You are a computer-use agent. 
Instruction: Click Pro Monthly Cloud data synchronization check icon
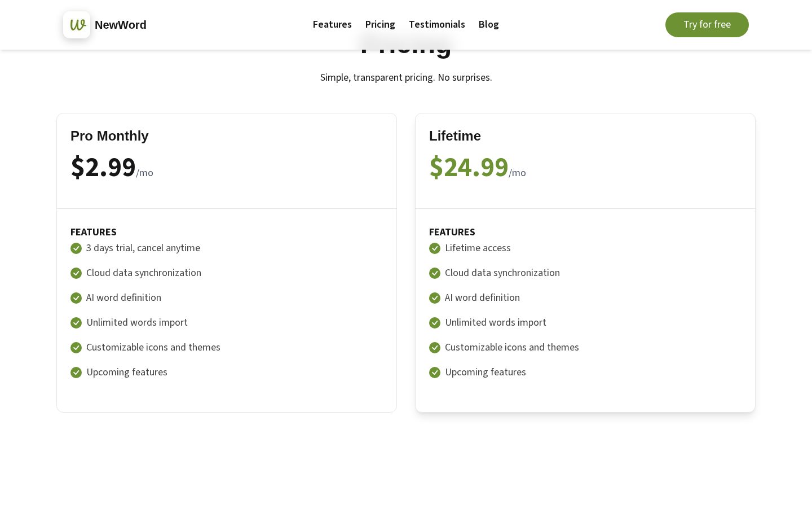[x=76, y=273]
